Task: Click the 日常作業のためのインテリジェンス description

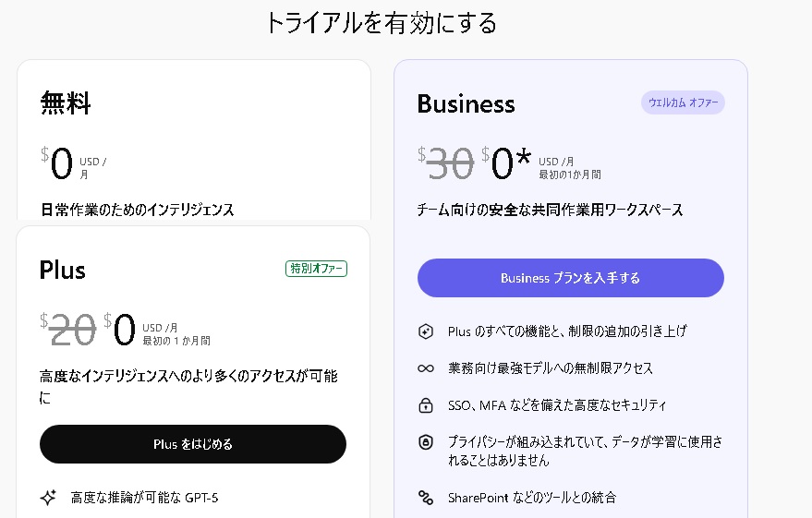Action: point(137,210)
